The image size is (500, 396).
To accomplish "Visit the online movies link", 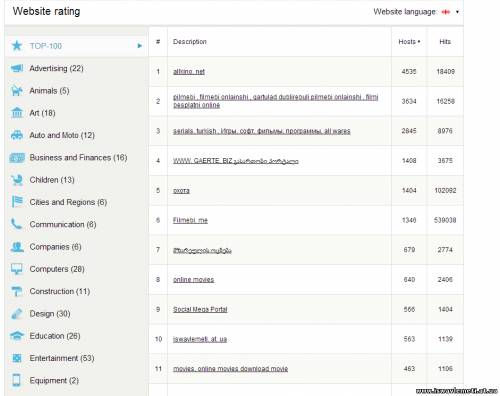I will 193,280.
